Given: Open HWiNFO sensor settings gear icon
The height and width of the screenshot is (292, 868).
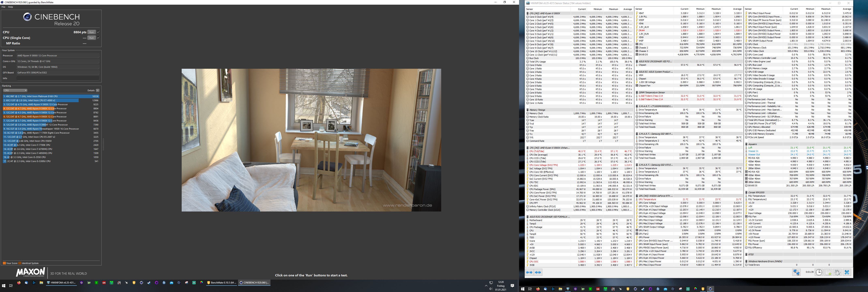Looking at the screenshot, I should pyautogui.click(x=837, y=273).
